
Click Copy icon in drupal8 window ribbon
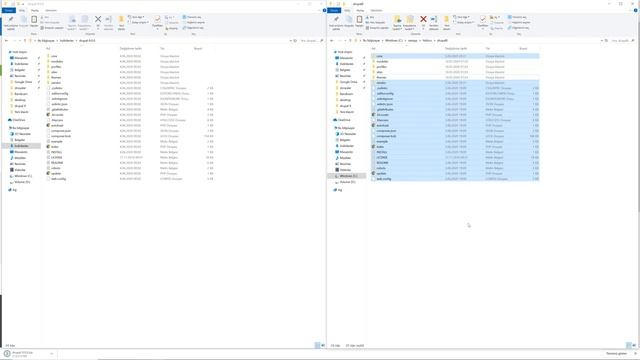(349, 21)
